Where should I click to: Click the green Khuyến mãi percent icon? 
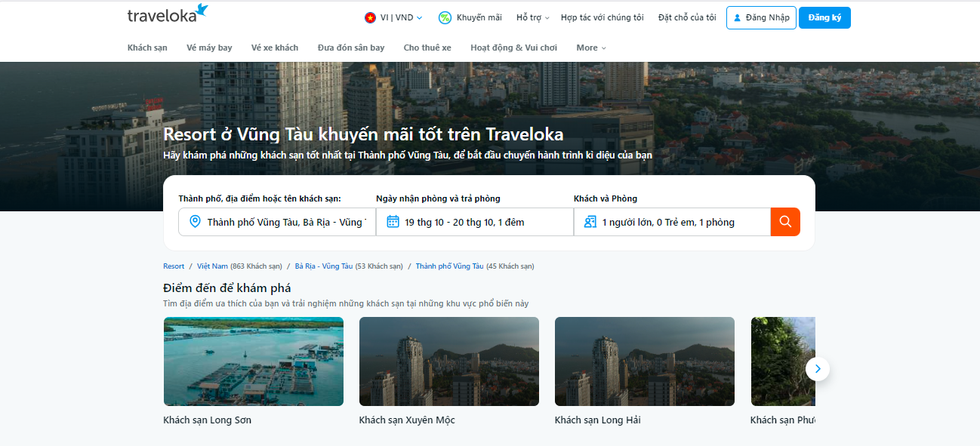click(x=445, y=17)
